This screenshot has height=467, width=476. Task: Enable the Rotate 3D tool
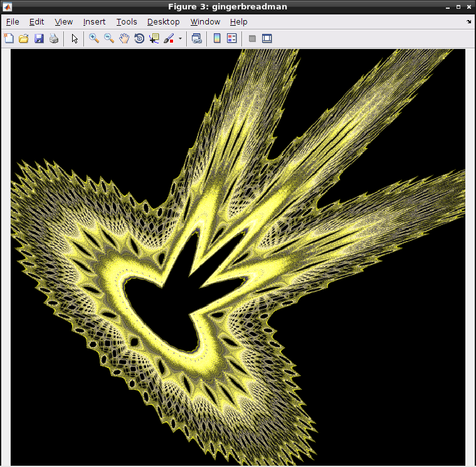pos(139,38)
